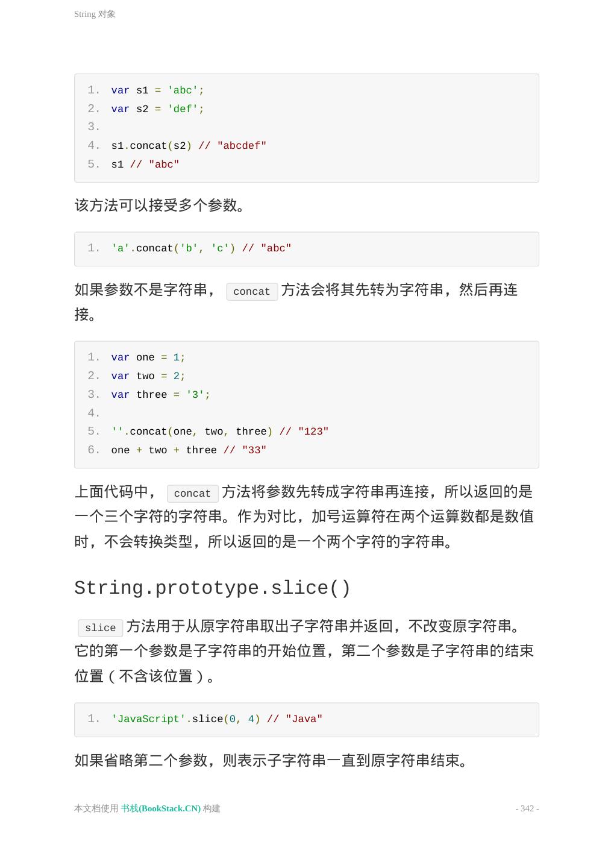
Task: Click the paragraph starting "如果省略第二个参数"
Action: pos(271,760)
